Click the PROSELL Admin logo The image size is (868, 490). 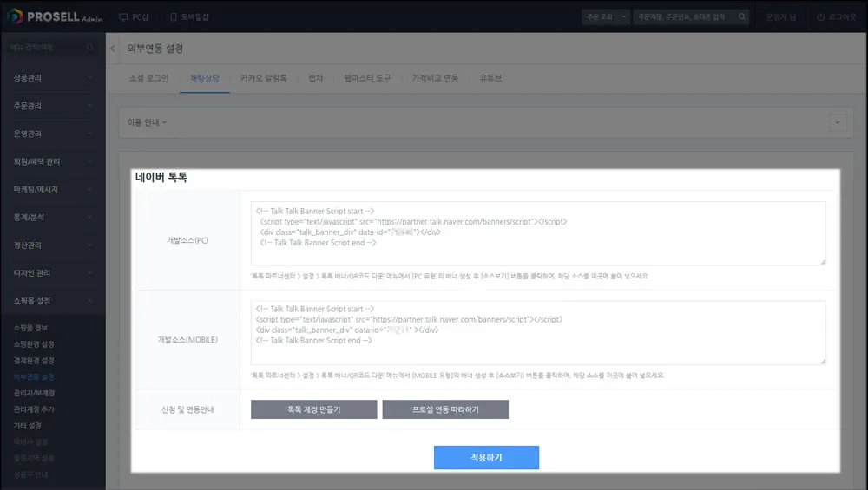pos(54,16)
